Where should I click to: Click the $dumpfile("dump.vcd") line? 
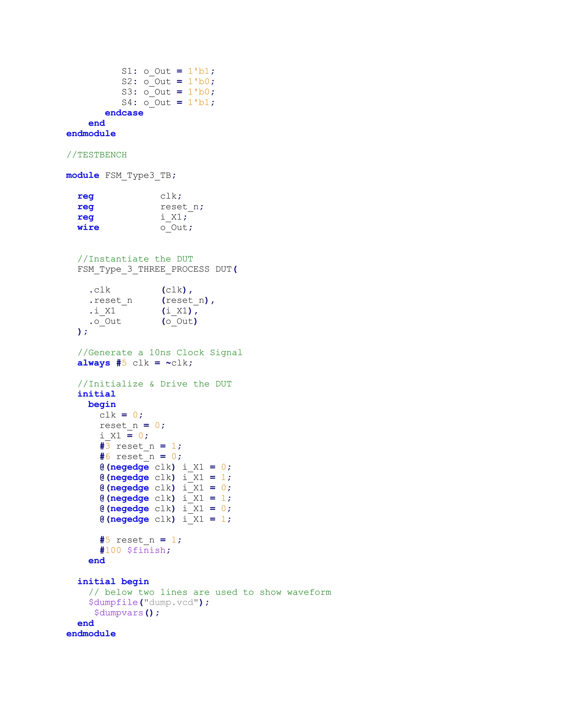pyautogui.click(x=149, y=602)
